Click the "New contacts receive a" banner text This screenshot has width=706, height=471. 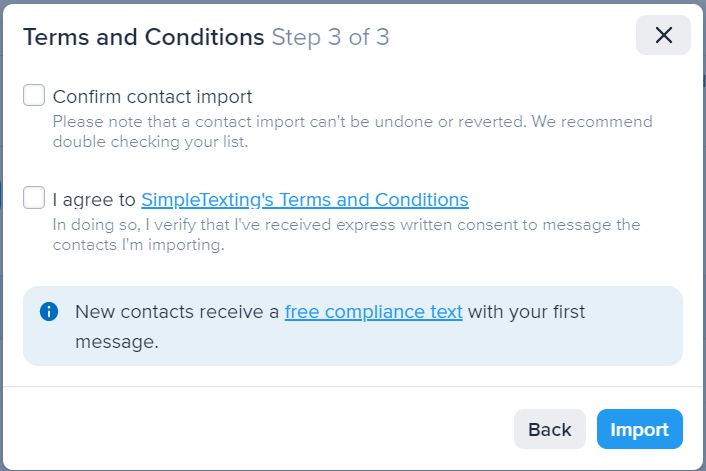(177, 312)
